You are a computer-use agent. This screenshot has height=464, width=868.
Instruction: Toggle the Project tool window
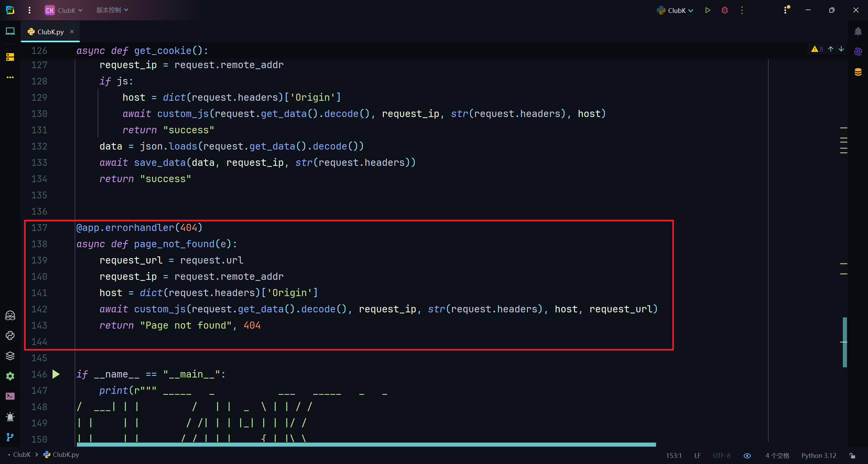10,32
